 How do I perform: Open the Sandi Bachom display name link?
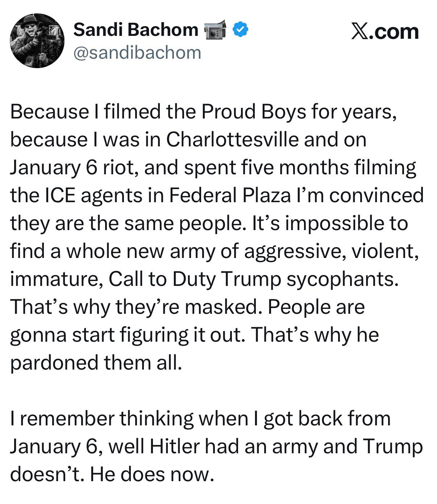point(136,29)
